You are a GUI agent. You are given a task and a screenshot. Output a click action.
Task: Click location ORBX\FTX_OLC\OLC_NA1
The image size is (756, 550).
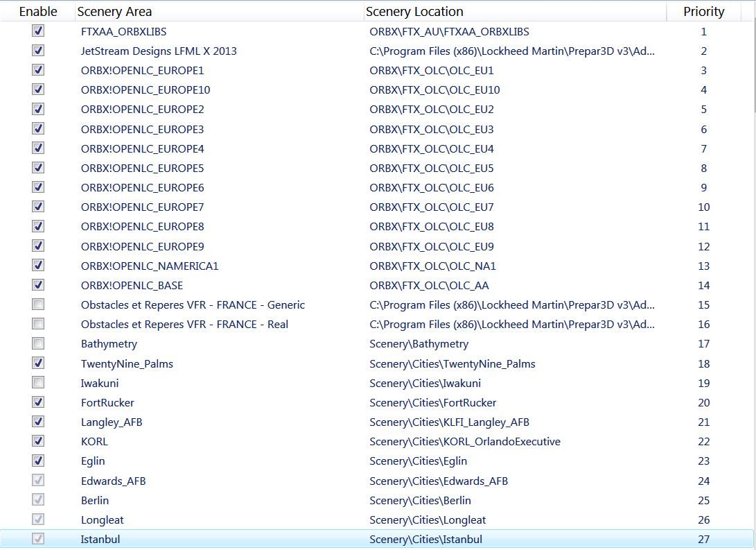432,266
